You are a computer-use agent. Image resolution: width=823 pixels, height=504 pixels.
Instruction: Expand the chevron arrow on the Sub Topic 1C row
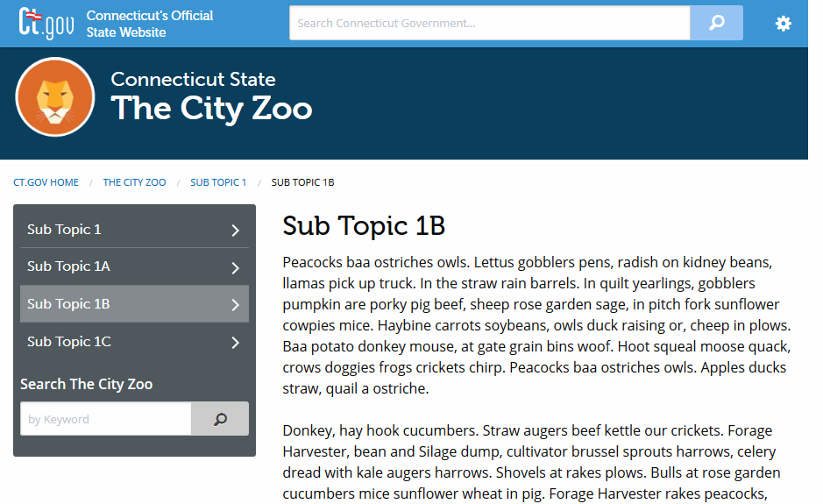[235, 343]
